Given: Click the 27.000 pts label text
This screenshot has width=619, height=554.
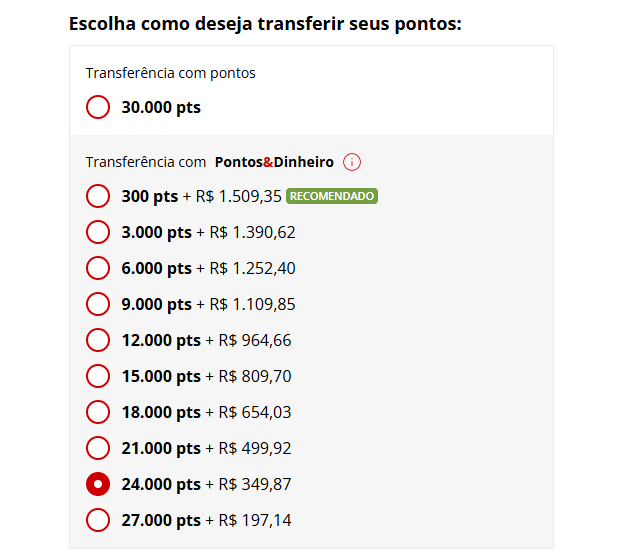Looking at the screenshot, I should click(x=161, y=520).
